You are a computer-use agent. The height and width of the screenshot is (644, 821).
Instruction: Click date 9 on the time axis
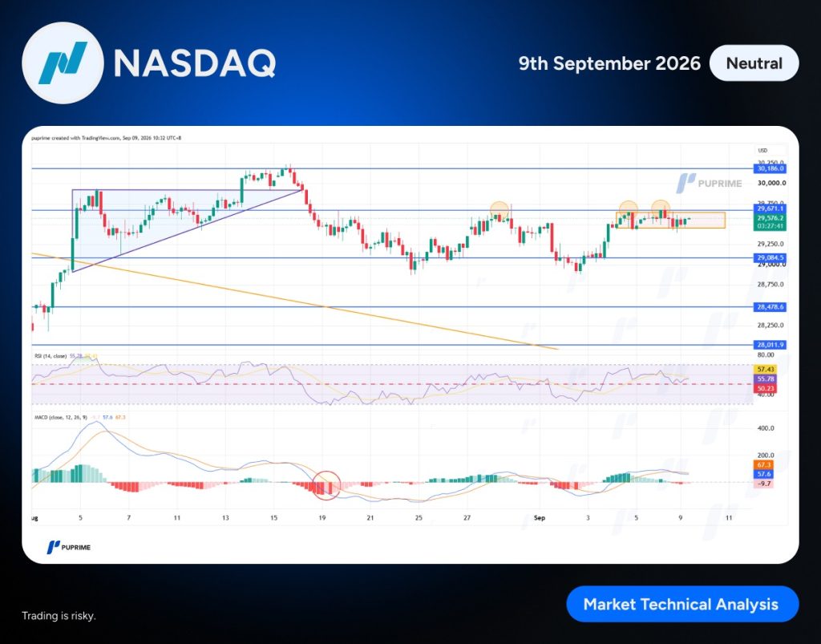(x=680, y=518)
